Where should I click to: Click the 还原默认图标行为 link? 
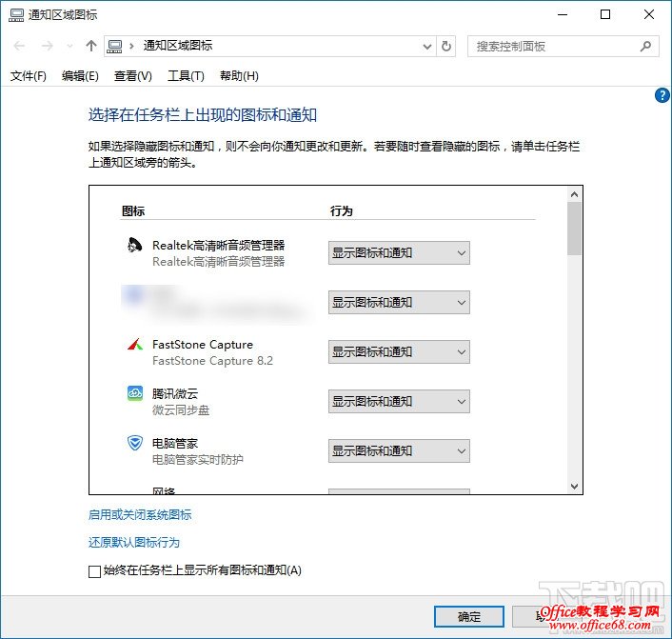click(134, 543)
